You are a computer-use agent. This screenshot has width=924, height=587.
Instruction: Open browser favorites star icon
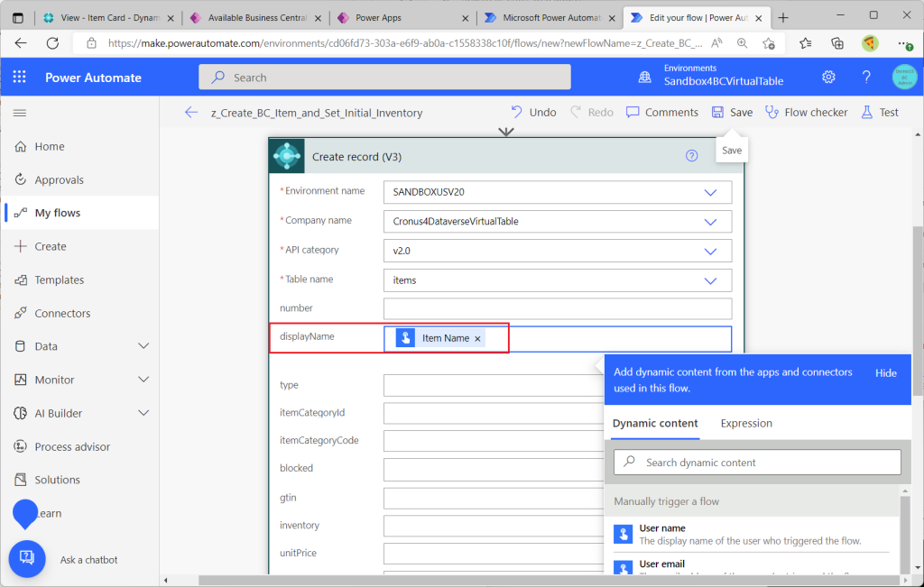806,43
